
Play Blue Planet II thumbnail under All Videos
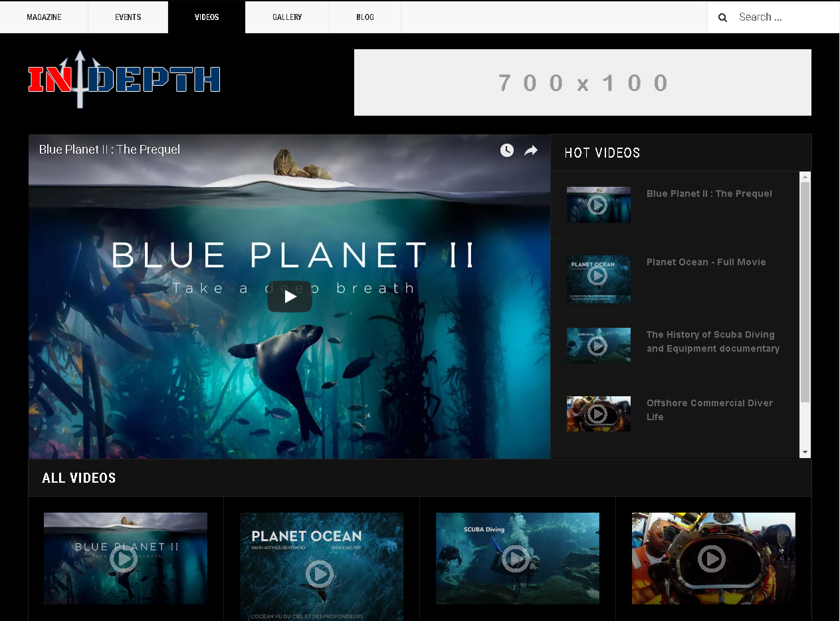[126, 559]
